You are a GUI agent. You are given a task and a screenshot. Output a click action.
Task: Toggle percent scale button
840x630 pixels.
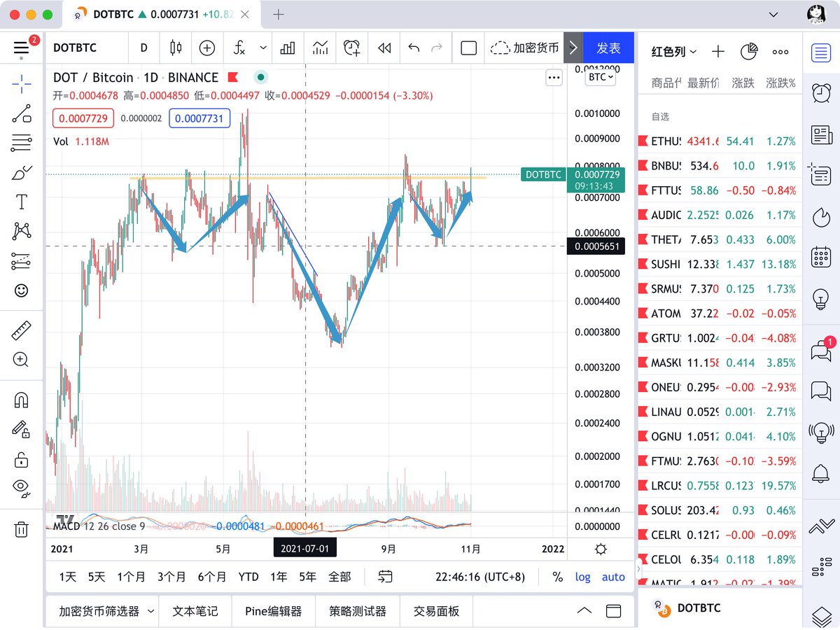[557, 577]
